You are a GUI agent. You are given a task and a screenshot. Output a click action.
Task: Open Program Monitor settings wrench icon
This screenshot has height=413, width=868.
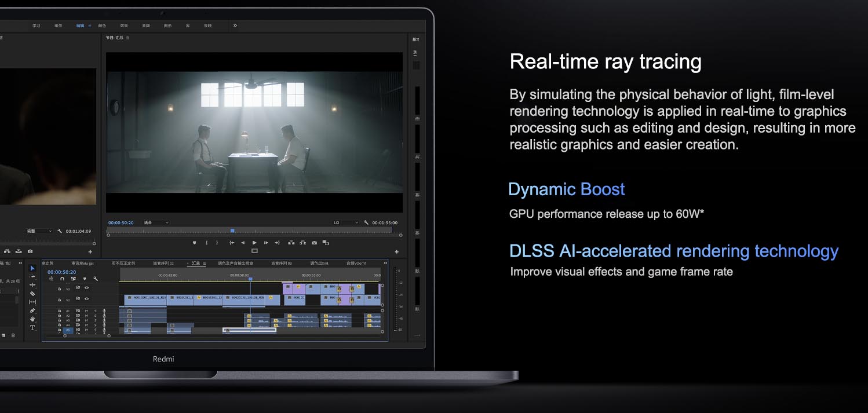(366, 222)
